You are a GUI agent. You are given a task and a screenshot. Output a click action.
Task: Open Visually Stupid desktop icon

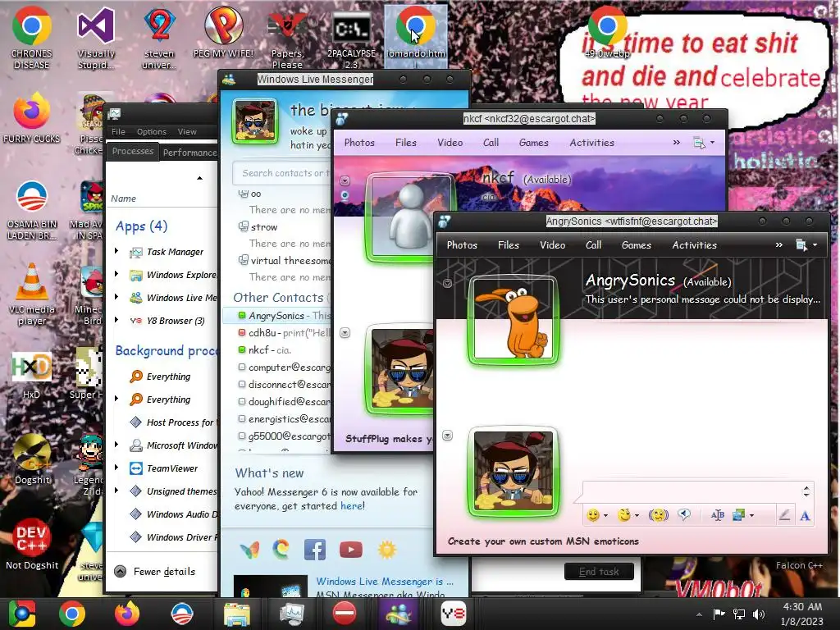(x=96, y=38)
